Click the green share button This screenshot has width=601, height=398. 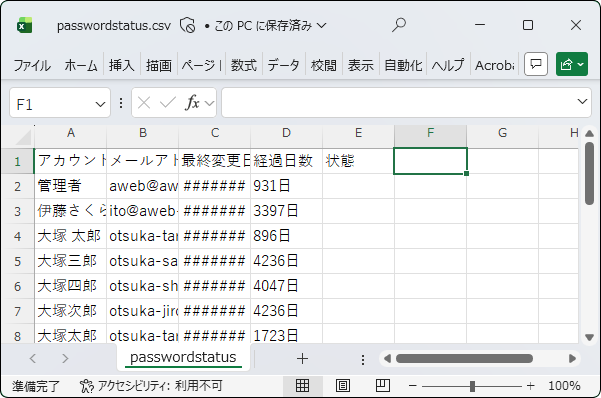[x=571, y=64]
